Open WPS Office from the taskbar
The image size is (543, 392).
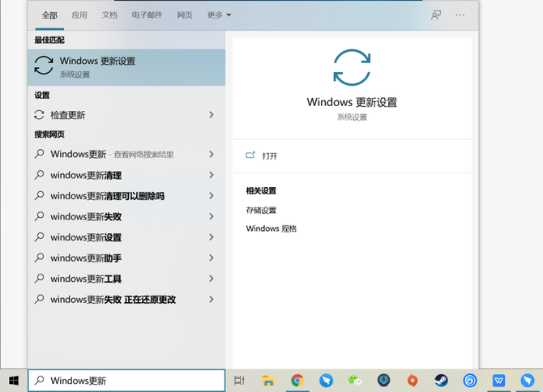tap(498, 381)
